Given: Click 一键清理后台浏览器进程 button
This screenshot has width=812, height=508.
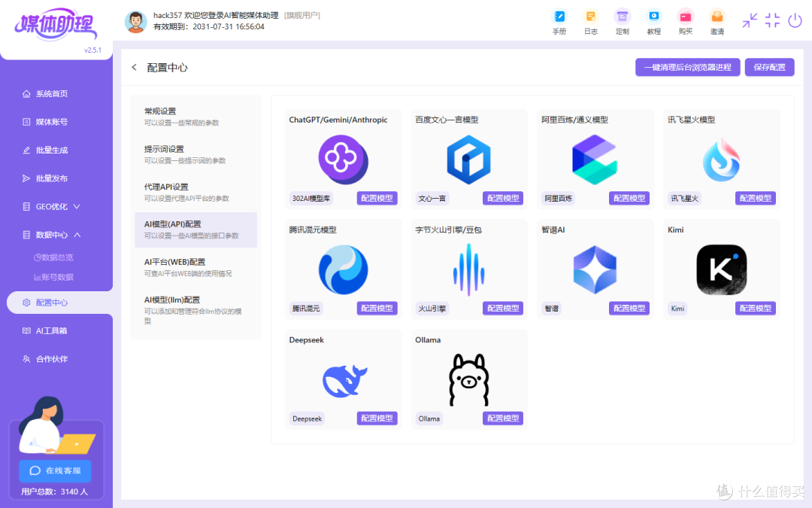Looking at the screenshot, I should coord(688,68).
